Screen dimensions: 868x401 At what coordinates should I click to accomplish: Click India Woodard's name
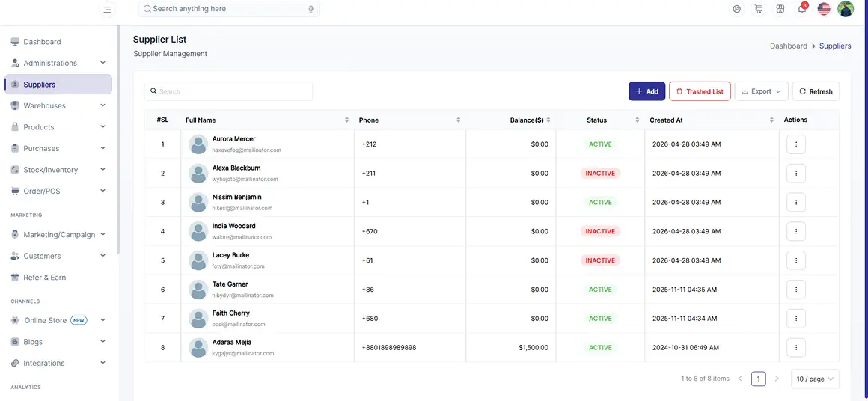tap(233, 226)
